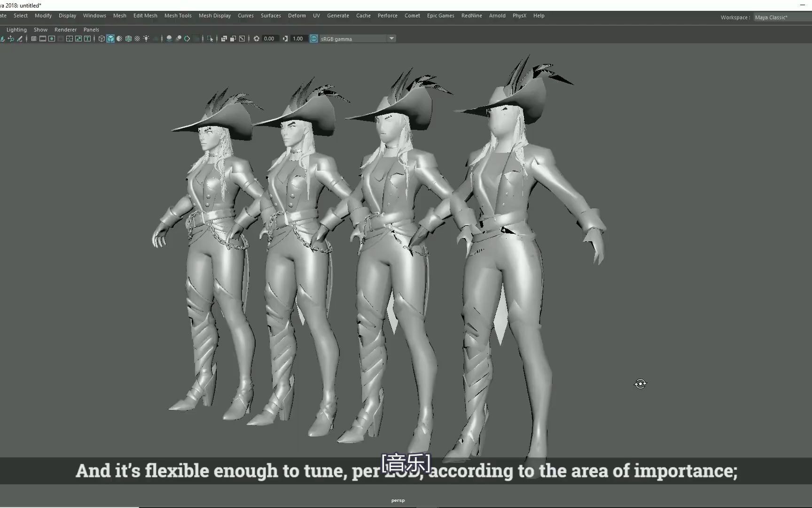812x508 pixels.
Task: Open the Edit Mesh menu
Action: (145, 16)
